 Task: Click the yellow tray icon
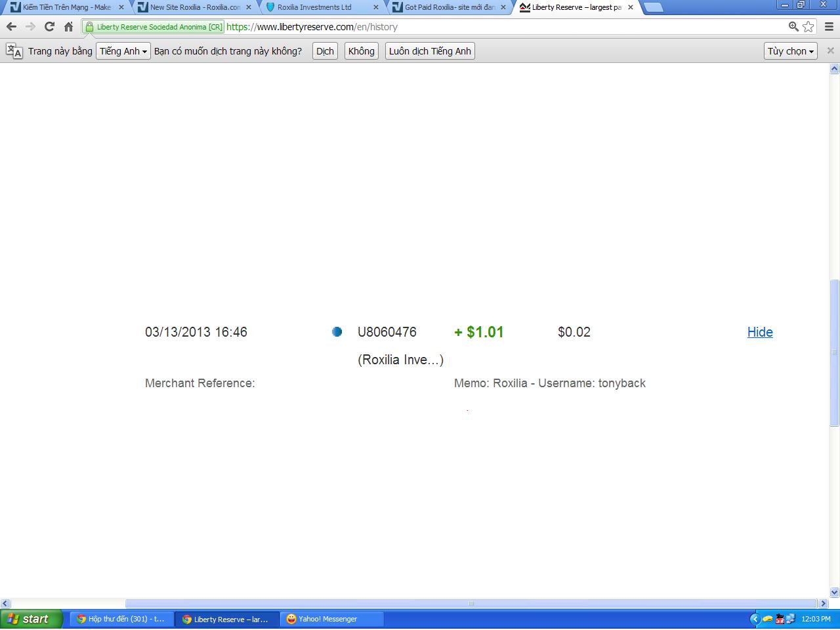(x=767, y=619)
